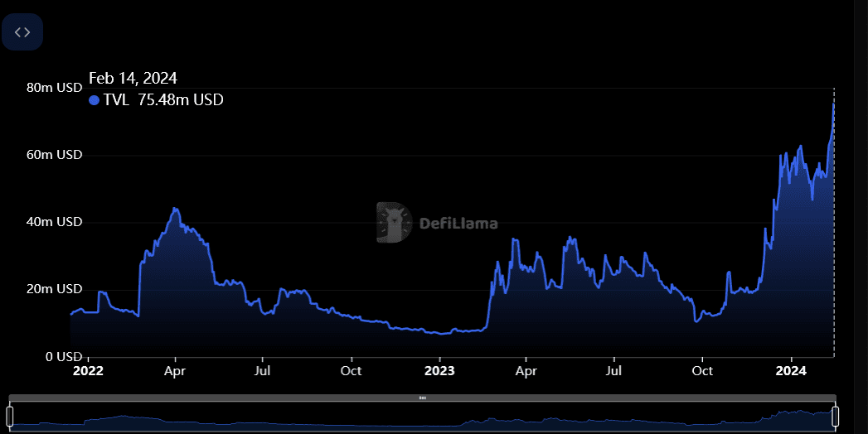Click the embed code button
The height and width of the screenshot is (434, 868).
click(x=22, y=32)
